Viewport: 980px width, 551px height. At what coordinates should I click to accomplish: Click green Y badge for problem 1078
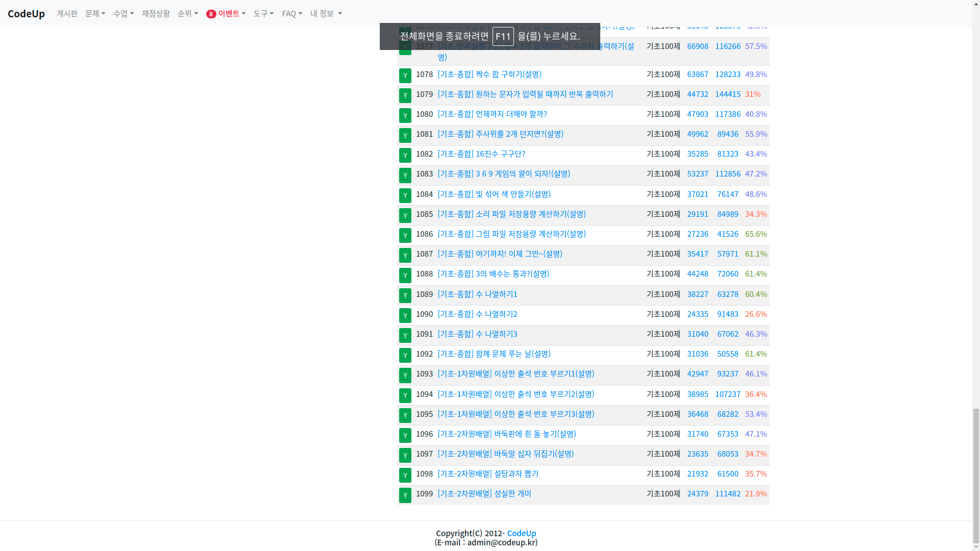405,76
